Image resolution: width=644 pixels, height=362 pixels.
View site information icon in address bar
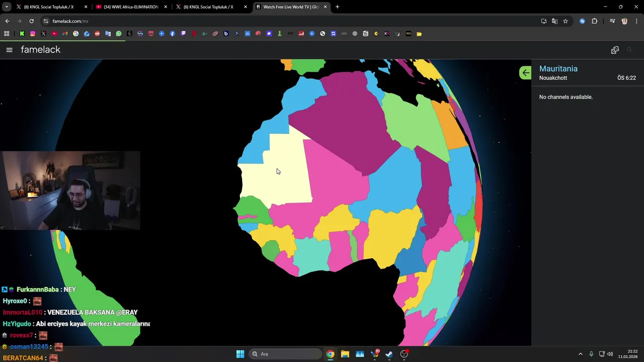(46, 21)
